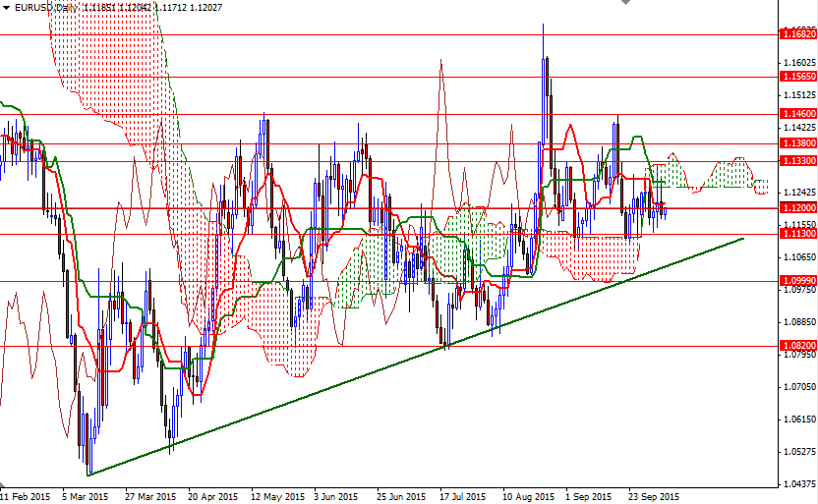Click the 10 Aug 2015 date label

click(528, 497)
